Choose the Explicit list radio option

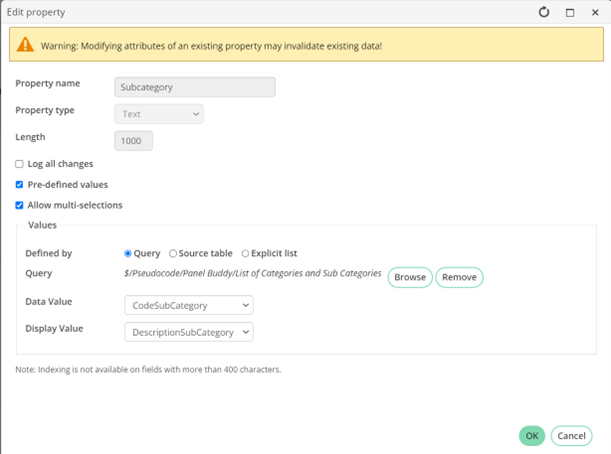point(245,254)
